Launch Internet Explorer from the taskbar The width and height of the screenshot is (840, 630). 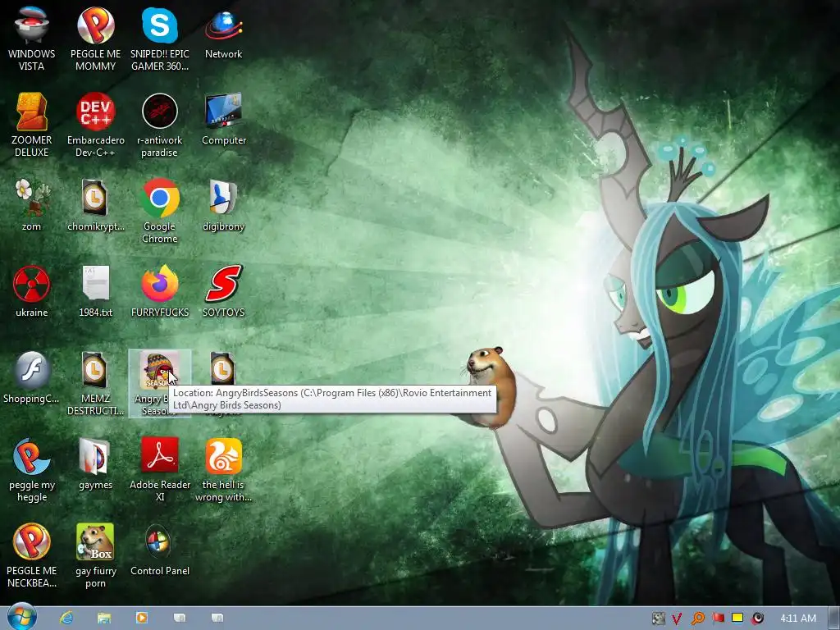66,619
